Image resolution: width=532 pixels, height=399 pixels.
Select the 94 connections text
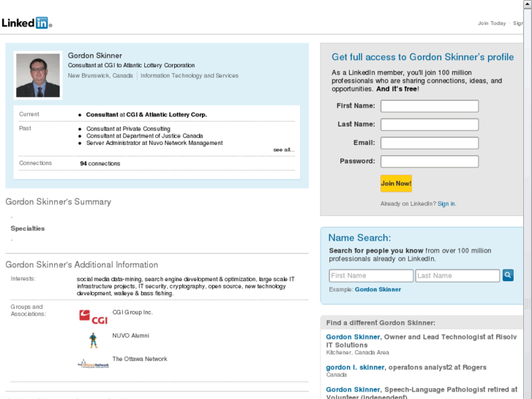(100, 163)
